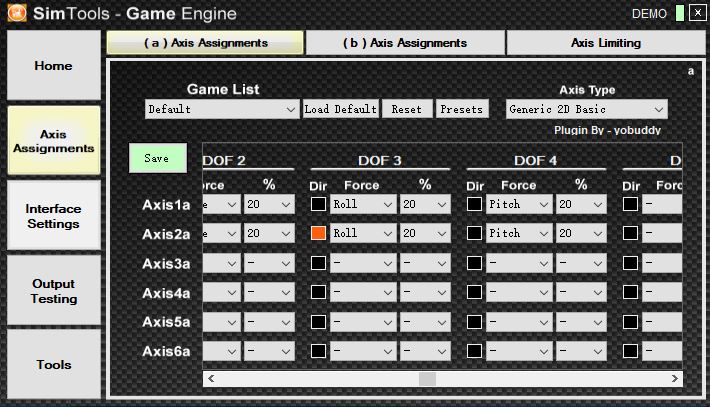Open Interface Settings in the sidebar
This screenshot has width=710, height=407.
coord(53,216)
